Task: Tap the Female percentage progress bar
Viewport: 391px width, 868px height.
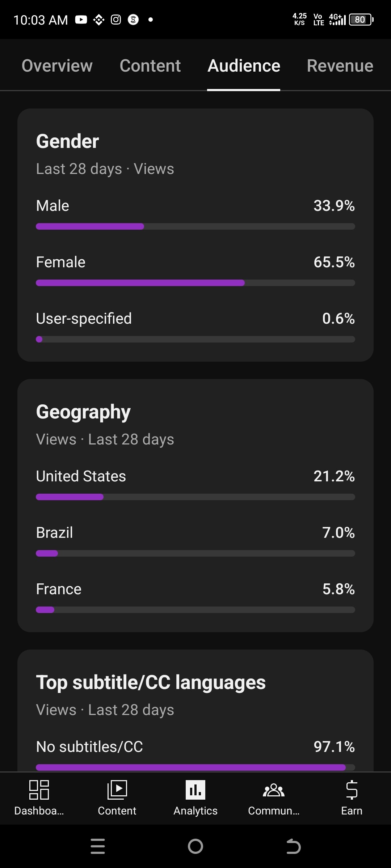Action: click(x=195, y=283)
